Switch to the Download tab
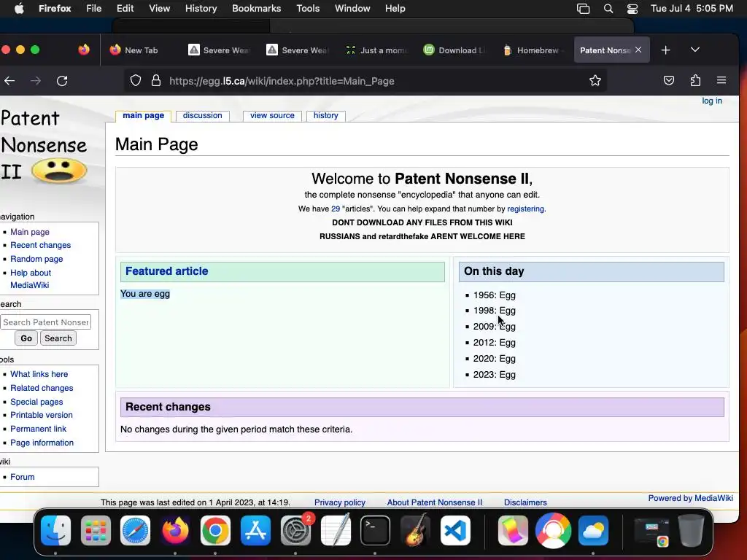 point(454,50)
